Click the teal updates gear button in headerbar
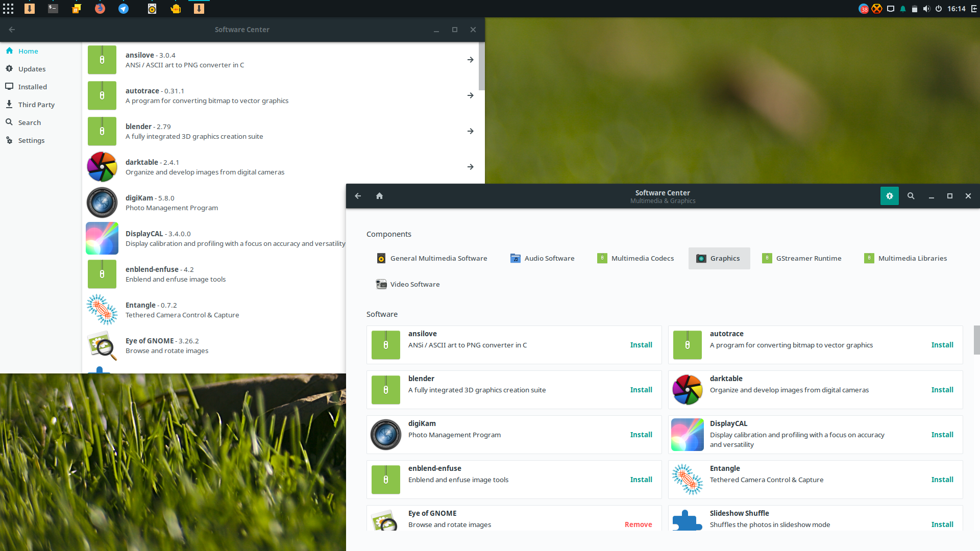 pos(890,196)
